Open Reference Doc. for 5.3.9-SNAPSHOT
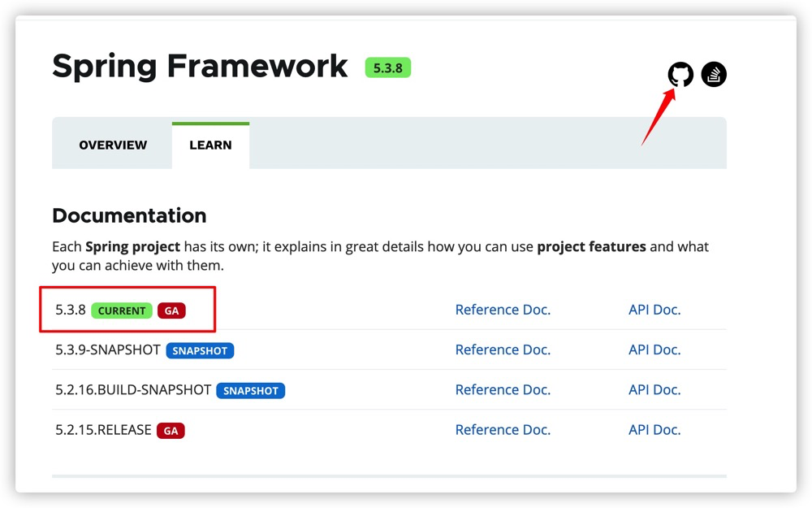 [x=503, y=350]
